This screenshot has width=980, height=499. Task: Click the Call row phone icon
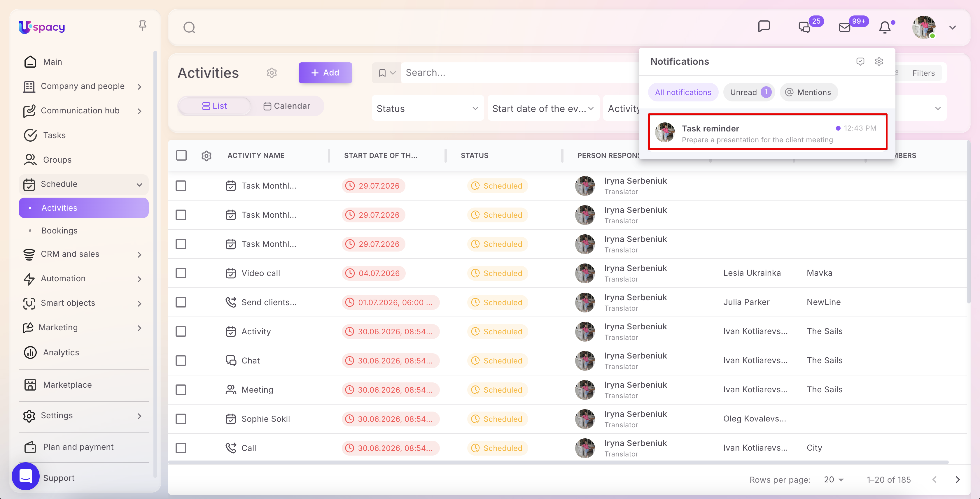pyautogui.click(x=230, y=448)
